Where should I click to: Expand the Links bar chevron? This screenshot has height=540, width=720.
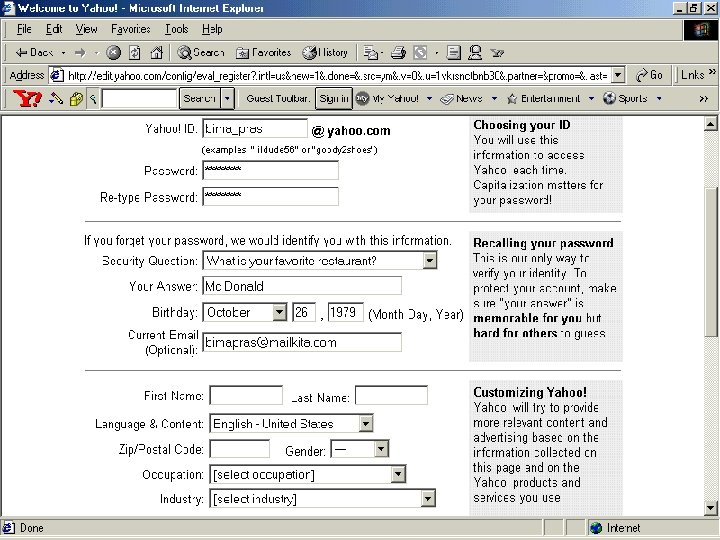point(712,72)
